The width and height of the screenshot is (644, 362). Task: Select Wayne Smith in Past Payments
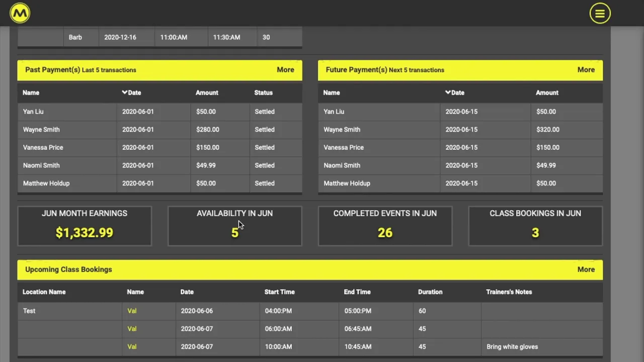pos(41,130)
